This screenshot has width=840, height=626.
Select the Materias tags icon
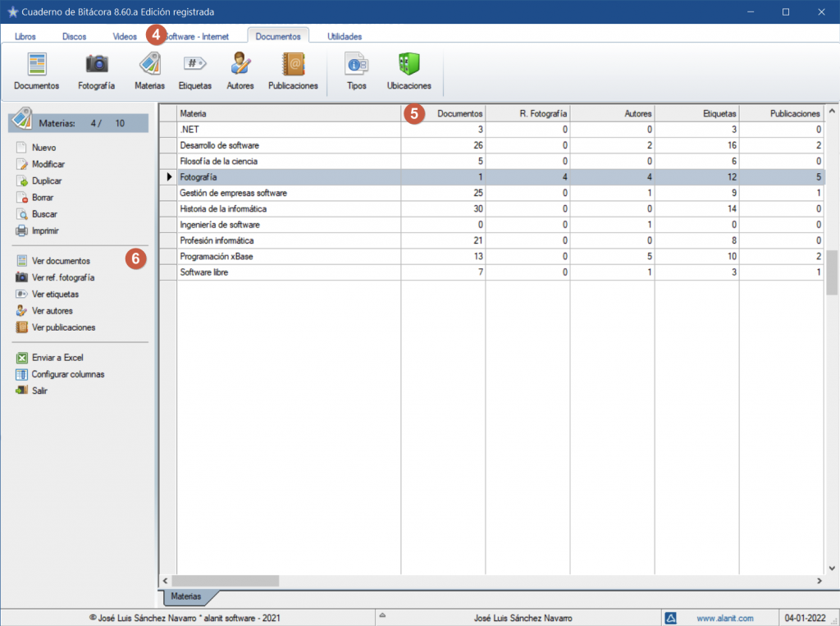[x=149, y=66]
